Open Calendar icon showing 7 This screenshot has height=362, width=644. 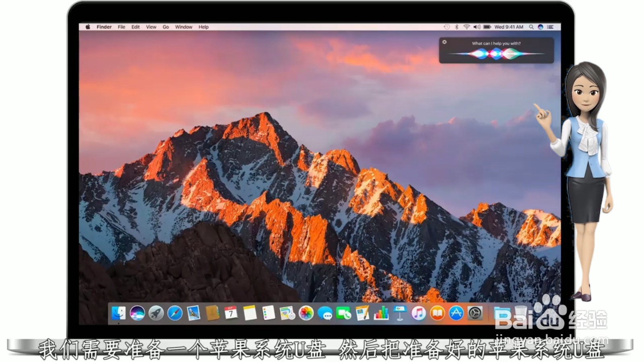point(231,313)
